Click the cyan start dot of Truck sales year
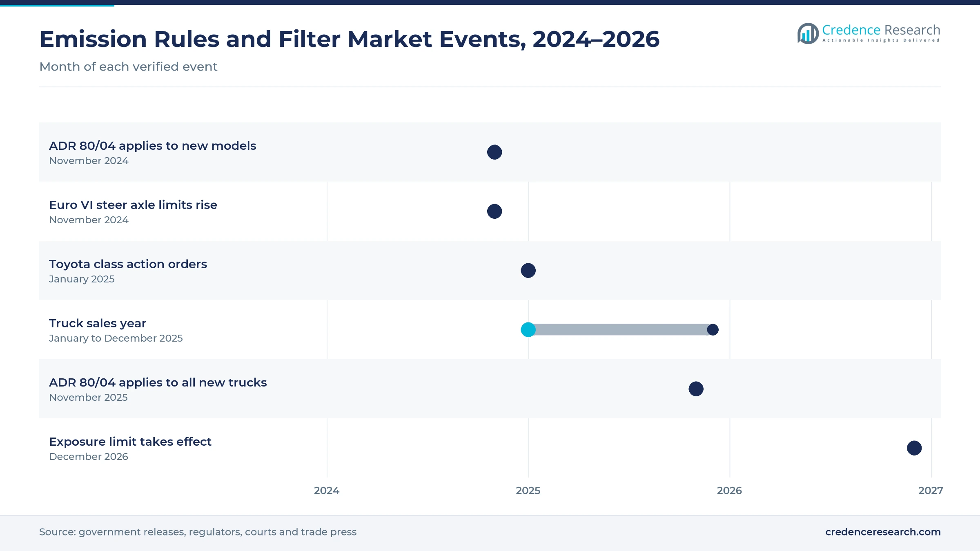This screenshot has height=551, width=980. click(x=528, y=330)
